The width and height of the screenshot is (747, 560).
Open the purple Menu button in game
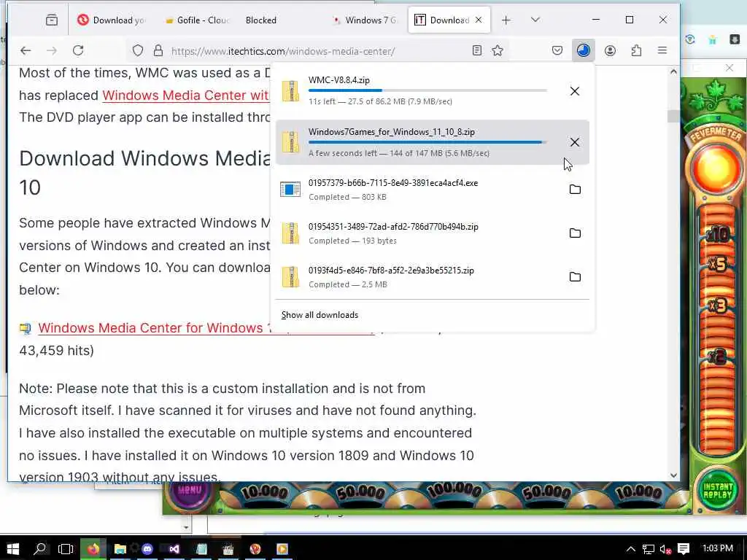pyautogui.click(x=190, y=491)
